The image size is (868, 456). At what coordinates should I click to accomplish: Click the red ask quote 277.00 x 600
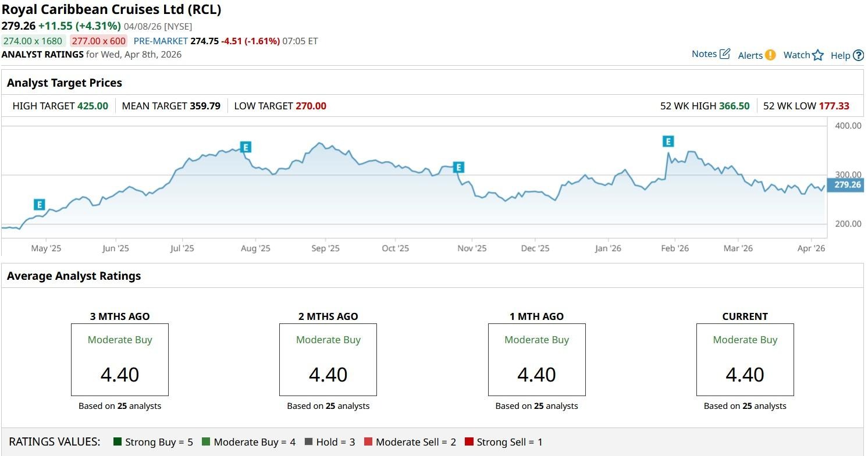(98, 41)
